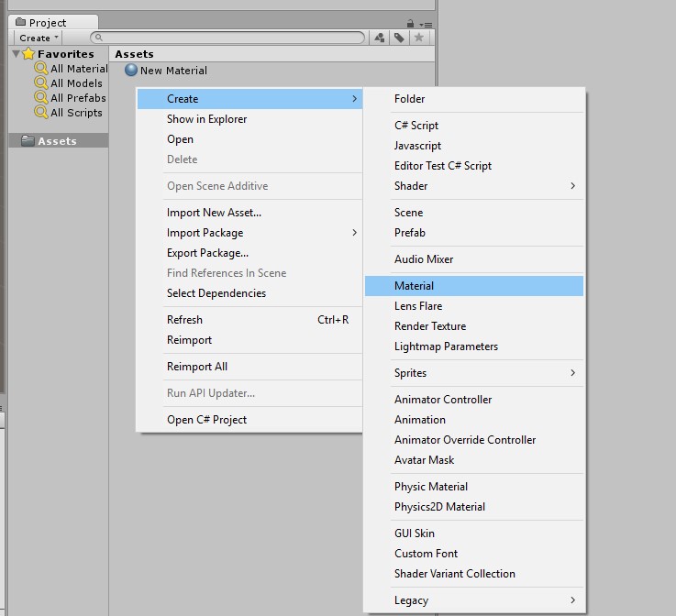Click the Search by Label tag icon
The width and height of the screenshot is (676, 616).
tap(399, 38)
